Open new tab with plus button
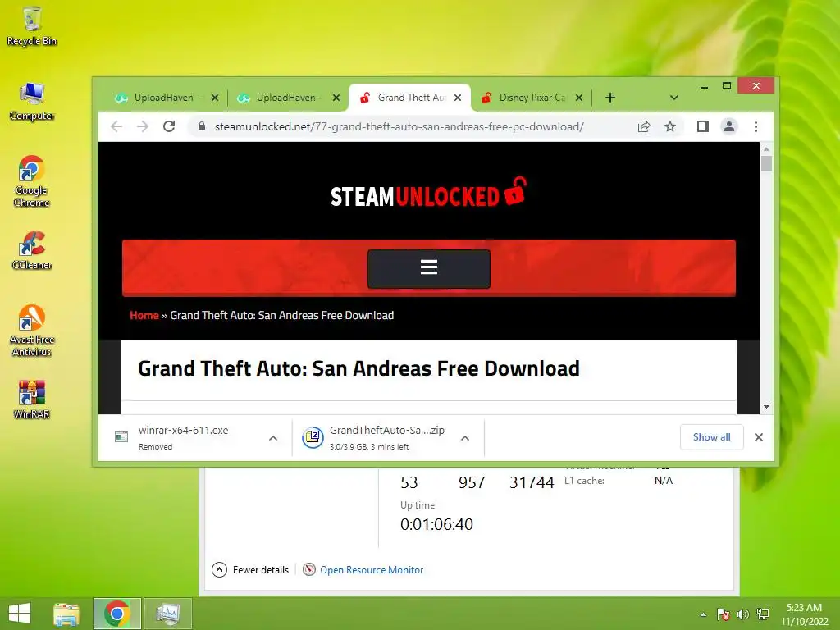The height and width of the screenshot is (630, 840). 610,98
